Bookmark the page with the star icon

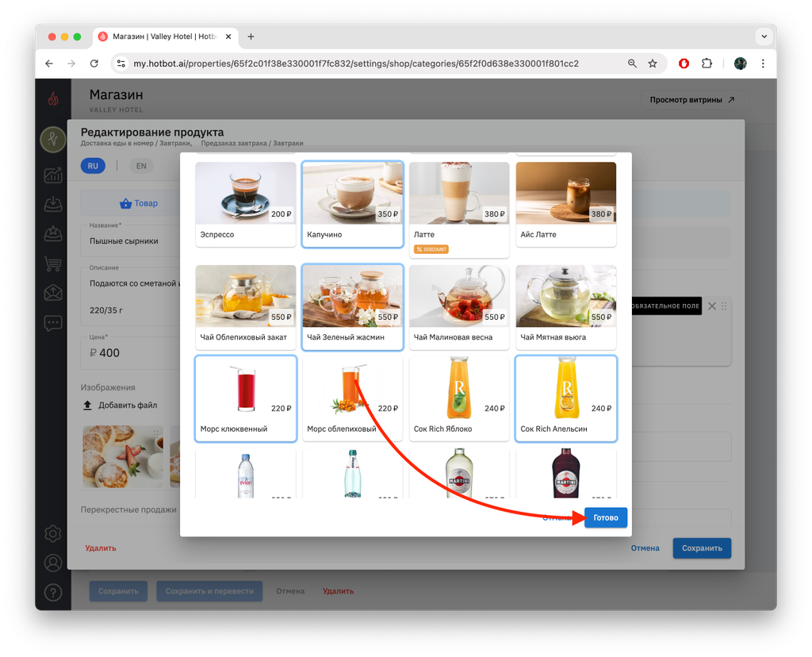click(653, 63)
